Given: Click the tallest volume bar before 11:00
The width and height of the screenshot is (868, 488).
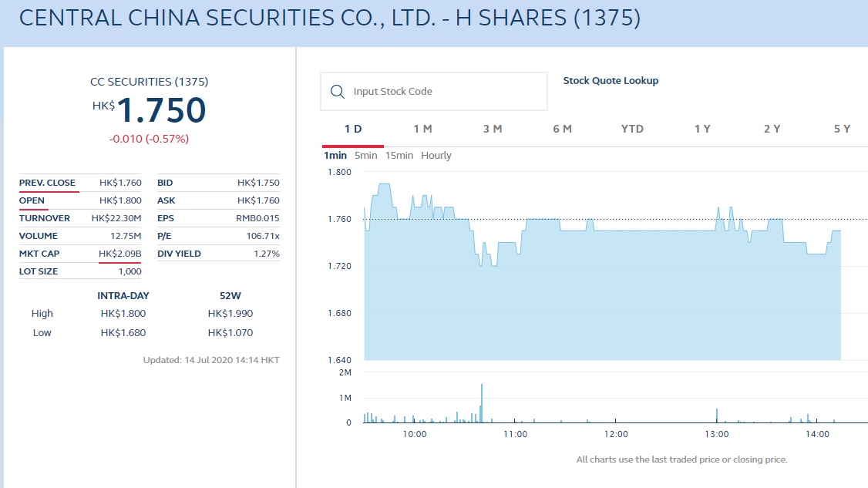Looking at the screenshot, I should click(x=482, y=403).
